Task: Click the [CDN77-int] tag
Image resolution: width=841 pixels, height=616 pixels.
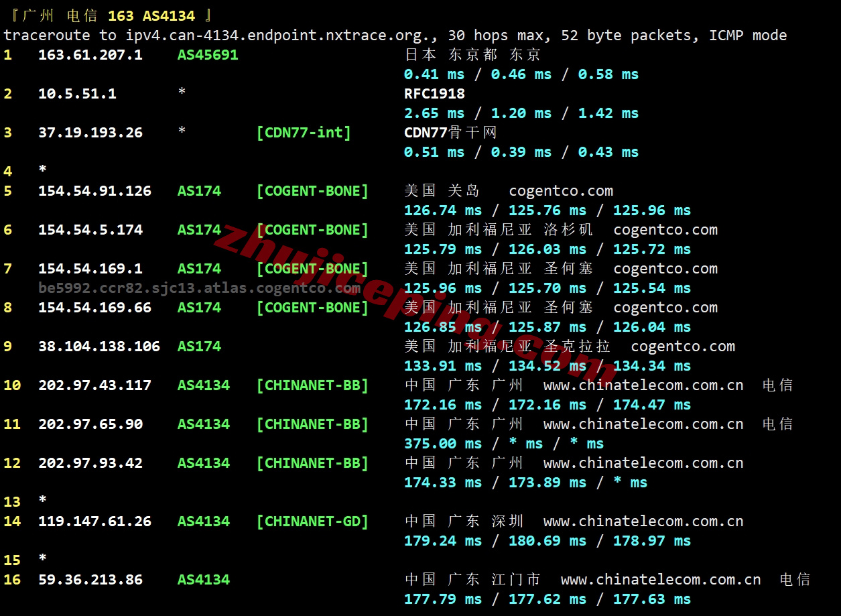Action: 304,133
